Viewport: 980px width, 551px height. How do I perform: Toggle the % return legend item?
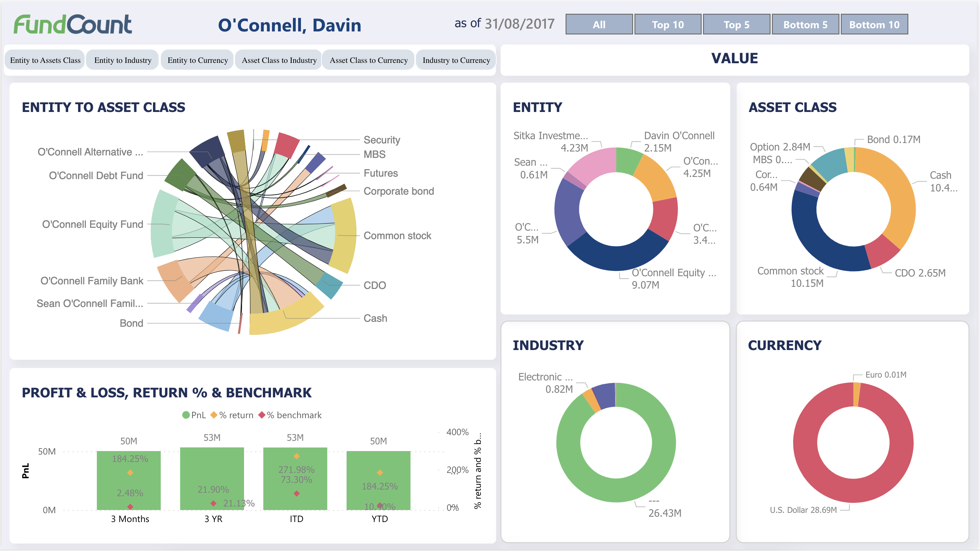click(232, 415)
